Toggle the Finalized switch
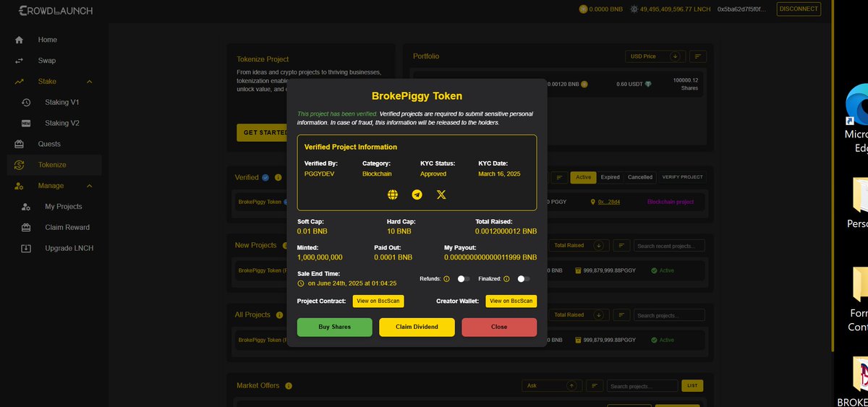This screenshot has height=407, width=868. (524, 279)
